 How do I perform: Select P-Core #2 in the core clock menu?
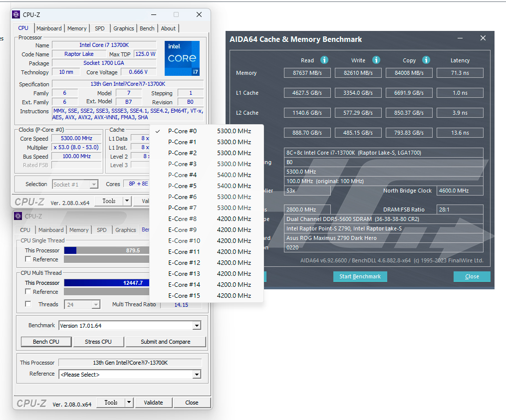(x=207, y=153)
